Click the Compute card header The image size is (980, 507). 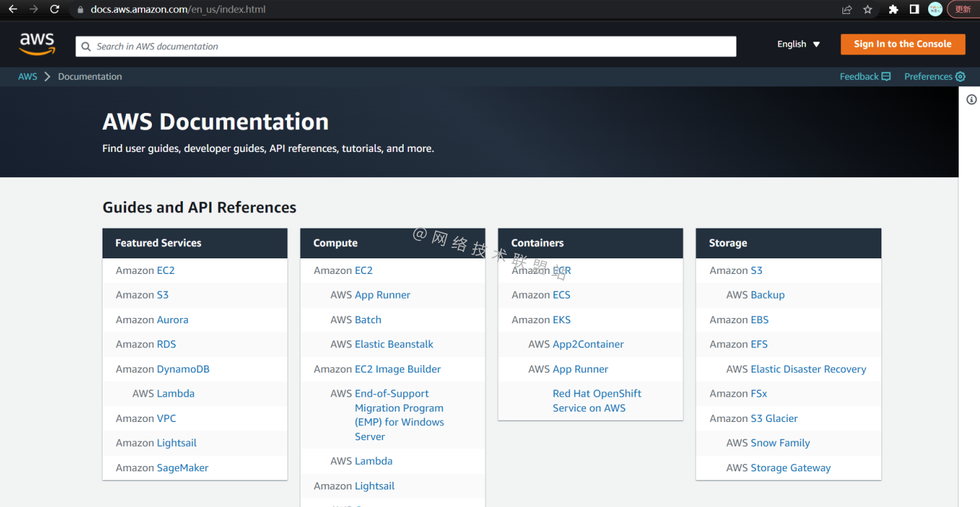393,243
